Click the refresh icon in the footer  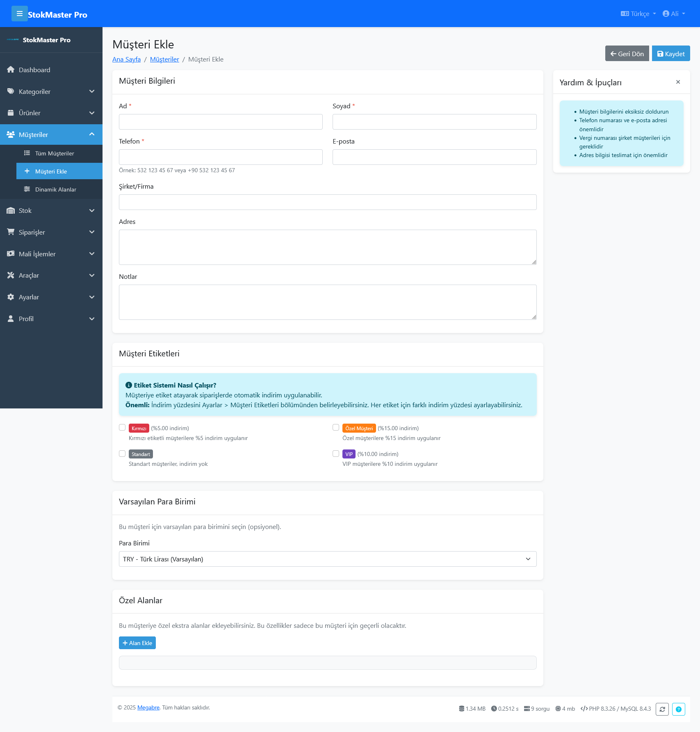click(x=663, y=709)
